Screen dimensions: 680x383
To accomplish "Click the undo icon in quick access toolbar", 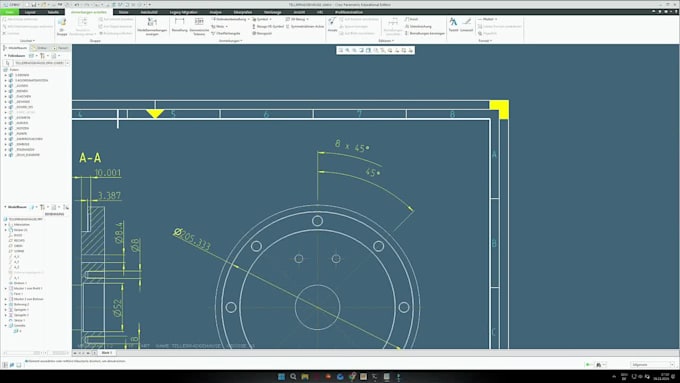I will point(77,4).
